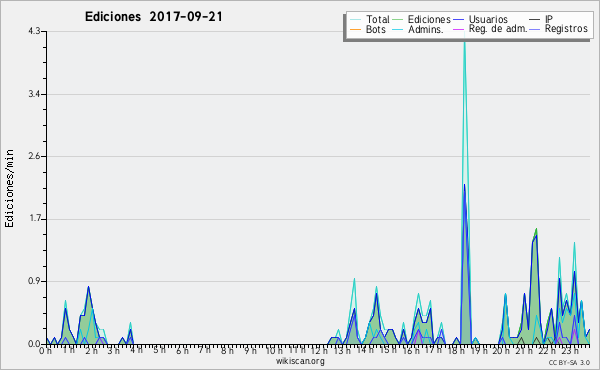
Task: Select the 'IP' legend label
Action: pyautogui.click(x=549, y=19)
